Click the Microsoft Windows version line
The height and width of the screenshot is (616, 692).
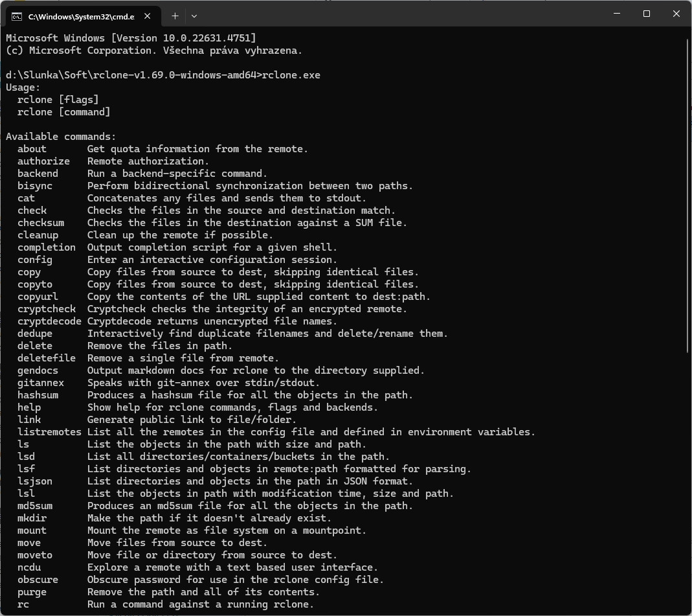[x=131, y=38]
